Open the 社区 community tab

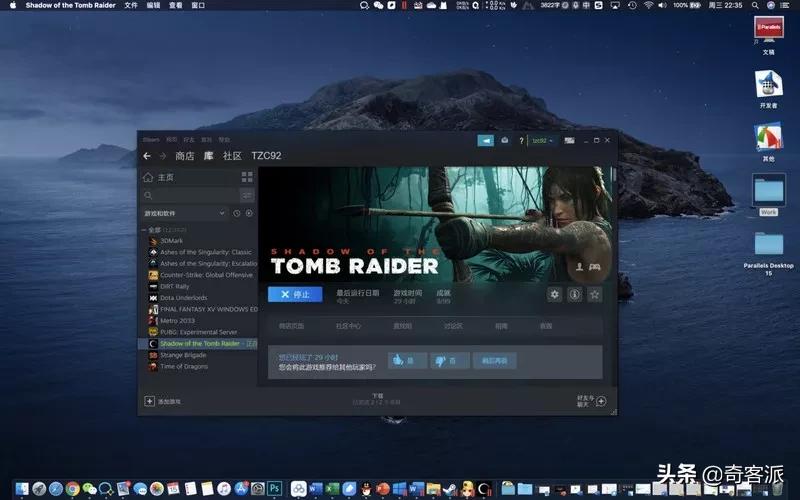[x=232, y=156]
